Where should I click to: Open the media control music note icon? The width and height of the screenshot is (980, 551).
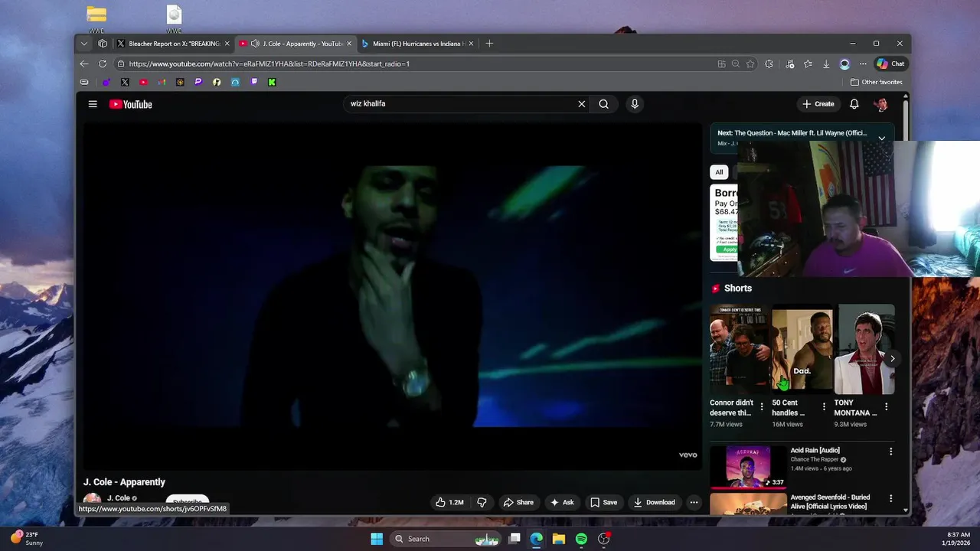(x=790, y=64)
